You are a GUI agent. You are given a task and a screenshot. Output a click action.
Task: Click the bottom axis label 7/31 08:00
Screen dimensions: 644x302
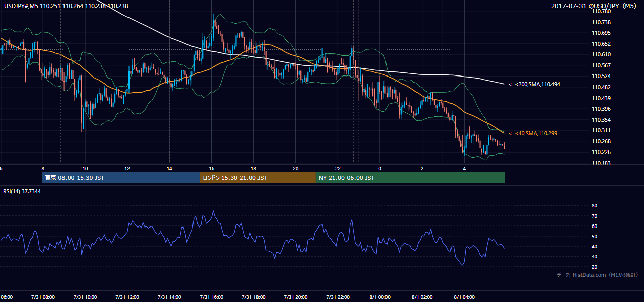43,297
